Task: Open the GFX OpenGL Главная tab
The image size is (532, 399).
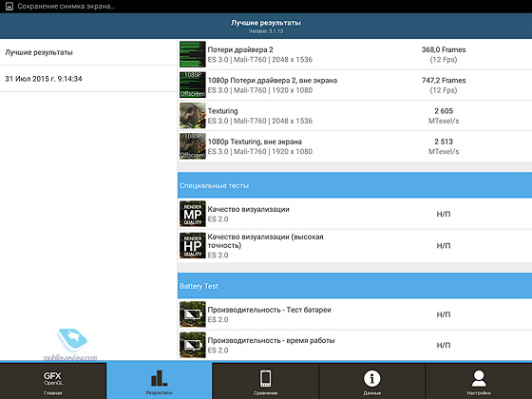Action: pyautogui.click(x=53, y=381)
